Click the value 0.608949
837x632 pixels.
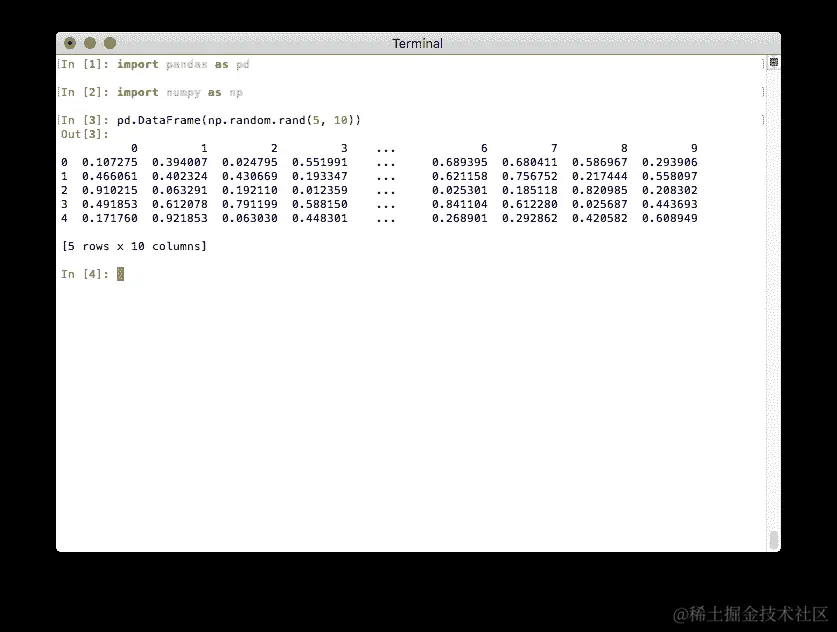(669, 218)
